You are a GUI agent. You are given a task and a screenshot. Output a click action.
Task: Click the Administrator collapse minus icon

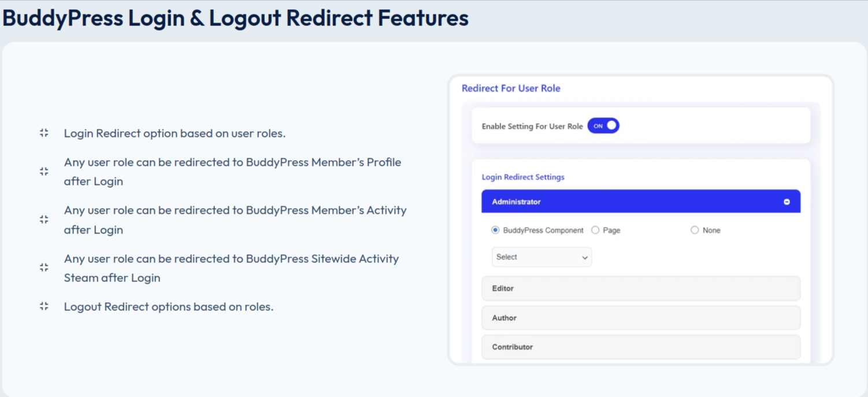(787, 202)
